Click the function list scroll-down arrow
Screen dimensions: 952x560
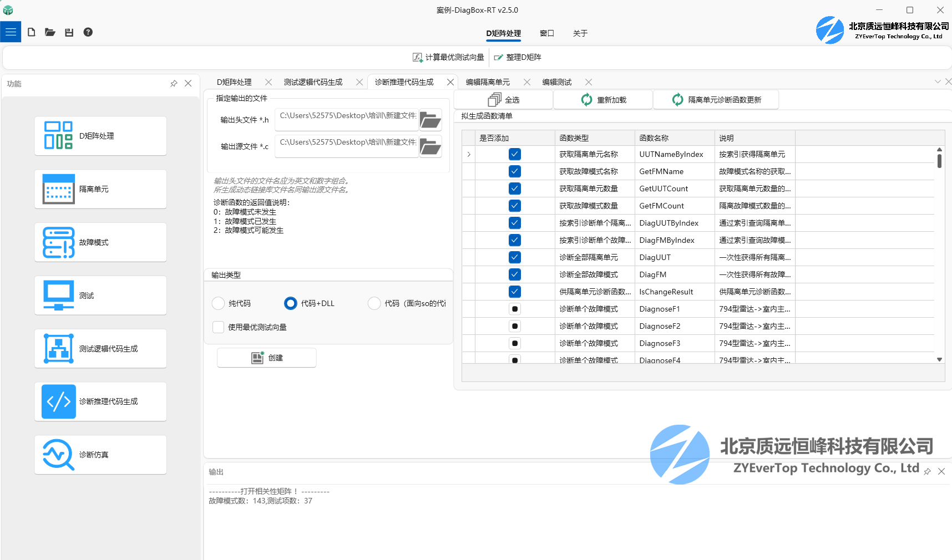pyautogui.click(x=939, y=359)
